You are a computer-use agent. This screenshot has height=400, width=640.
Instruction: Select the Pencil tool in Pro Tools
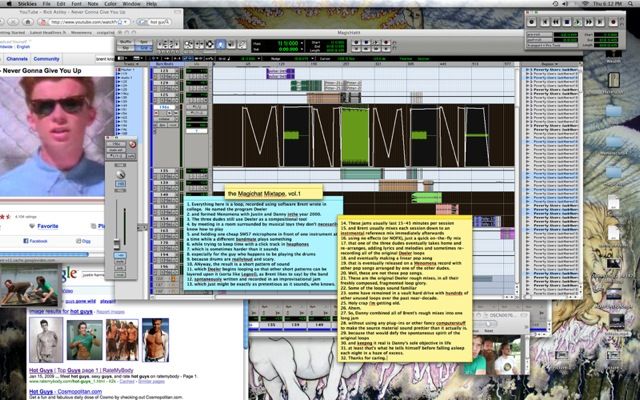(x=242, y=44)
